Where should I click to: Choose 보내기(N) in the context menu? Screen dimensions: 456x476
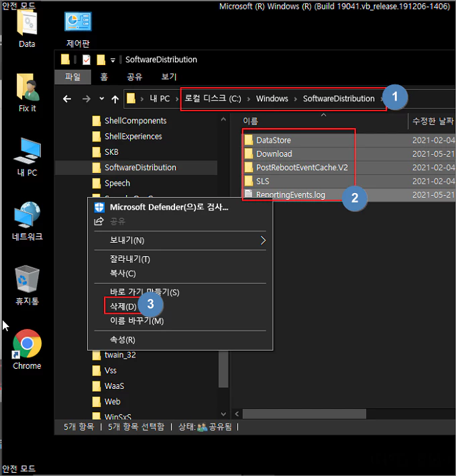coord(180,241)
